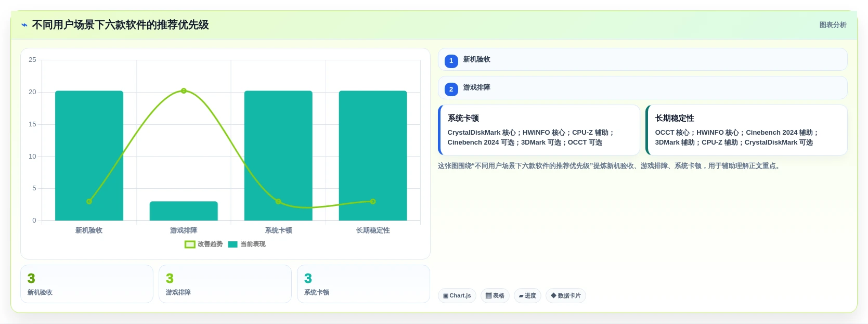Open the 新机验收 stat card showing 3

coord(87,284)
